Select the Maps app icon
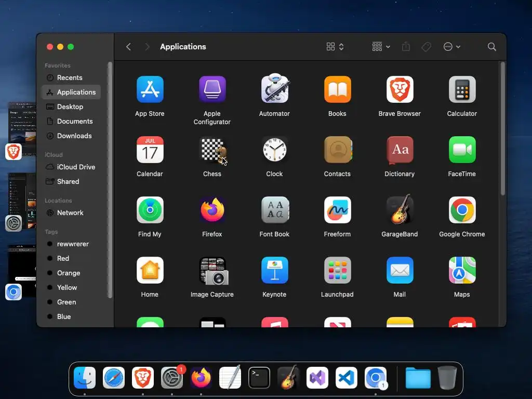 pyautogui.click(x=462, y=270)
